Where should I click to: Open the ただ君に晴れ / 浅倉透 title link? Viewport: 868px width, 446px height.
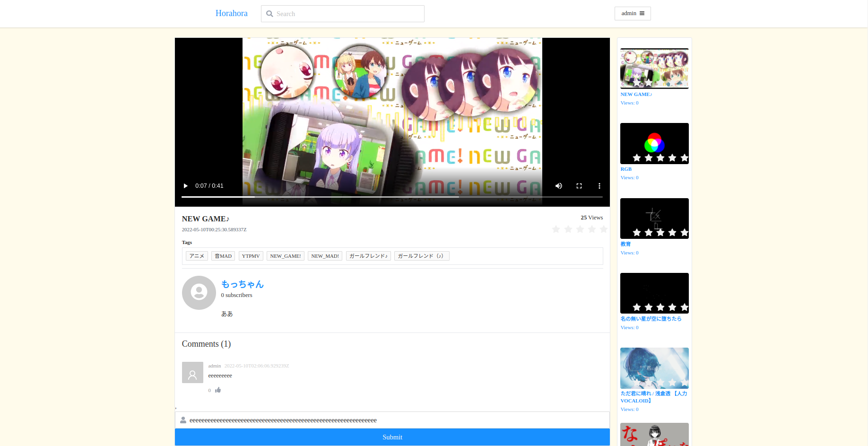(x=654, y=397)
